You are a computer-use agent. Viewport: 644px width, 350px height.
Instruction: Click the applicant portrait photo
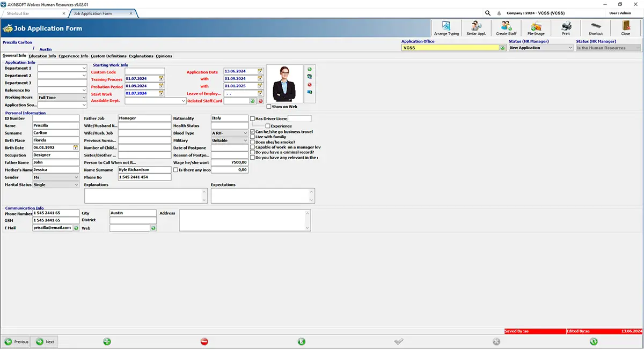pos(285,84)
